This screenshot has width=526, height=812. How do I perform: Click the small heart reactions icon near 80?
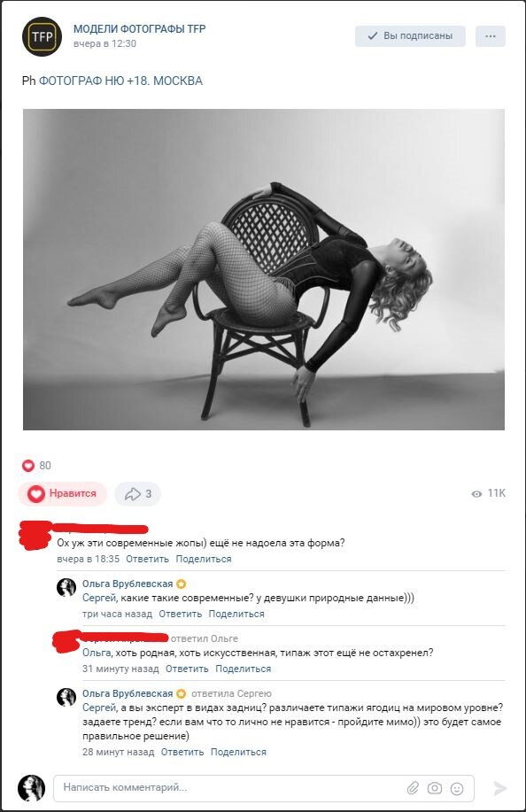click(28, 466)
